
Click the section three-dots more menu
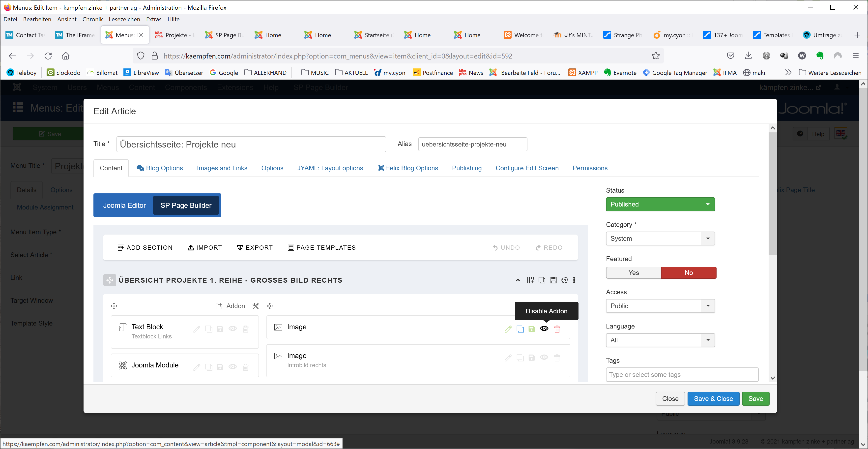(574, 280)
